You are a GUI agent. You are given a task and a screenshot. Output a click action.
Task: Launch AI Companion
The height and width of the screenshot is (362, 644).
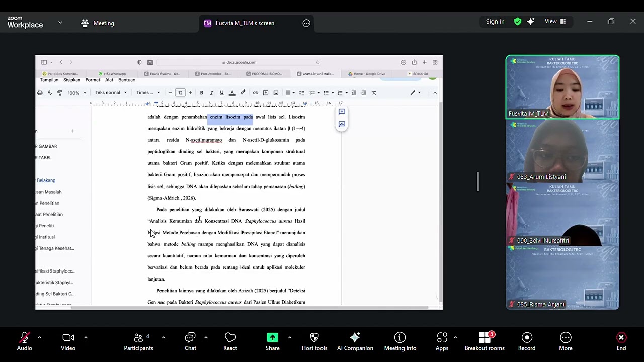tap(355, 342)
